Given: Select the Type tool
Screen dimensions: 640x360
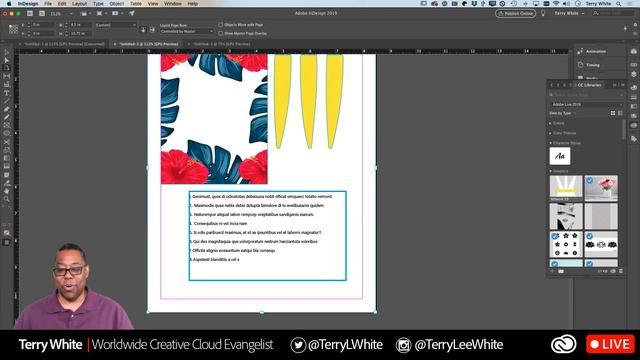Looking at the screenshot, I should point(7,93).
